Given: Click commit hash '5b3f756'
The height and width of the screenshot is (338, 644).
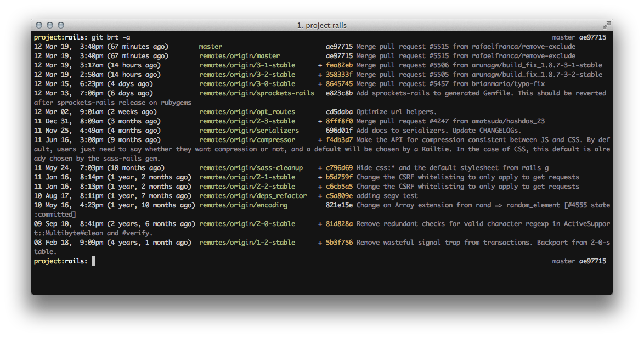Looking at the screenshot, I should point(339,243).
